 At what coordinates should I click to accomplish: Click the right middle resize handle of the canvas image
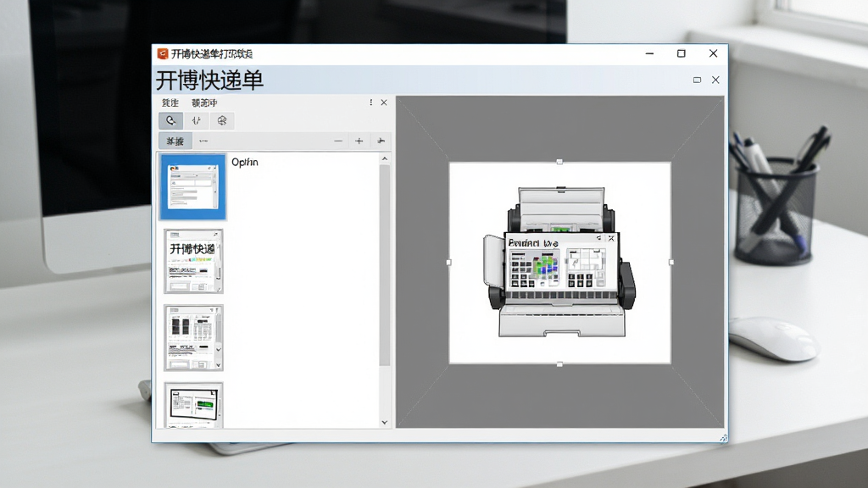(x=671, y=263)
